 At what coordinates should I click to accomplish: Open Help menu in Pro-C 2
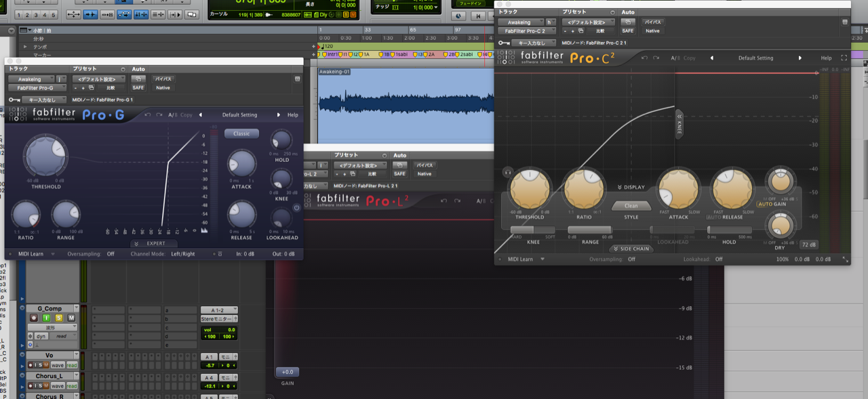826,58
